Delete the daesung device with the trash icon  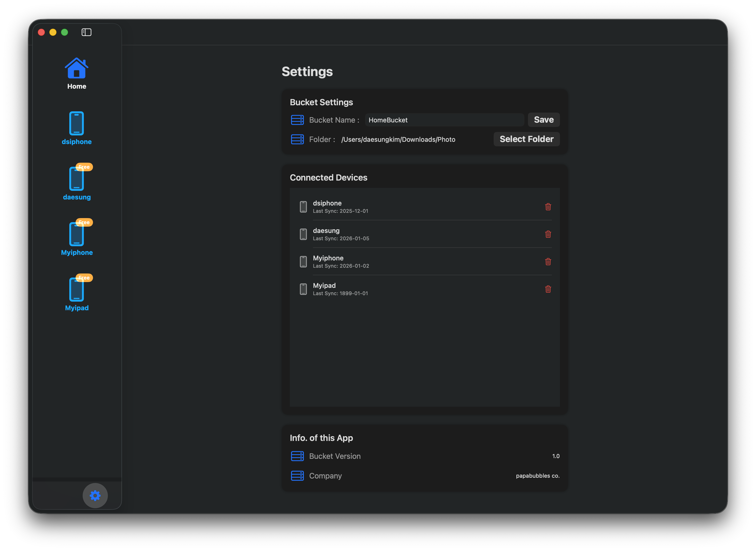pyautogui.click(x=548, y=234)
